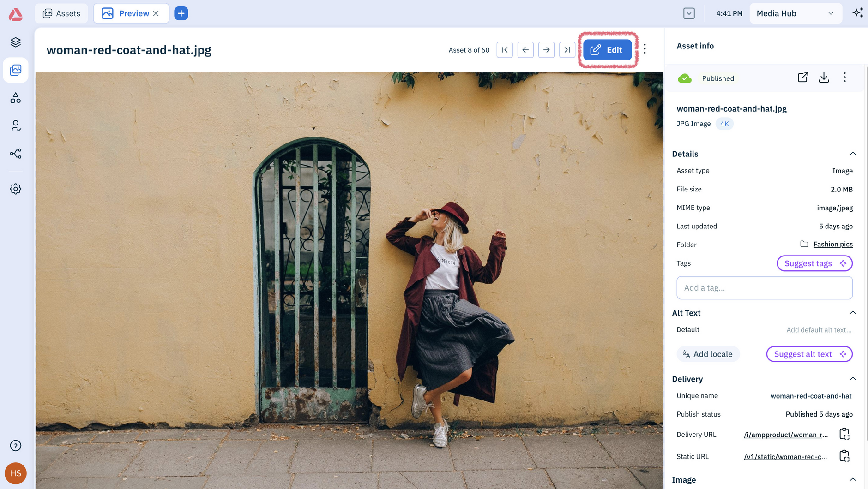Click the Amplience logo icon
This screenshot has width=868, height=489.
(16, 14)
